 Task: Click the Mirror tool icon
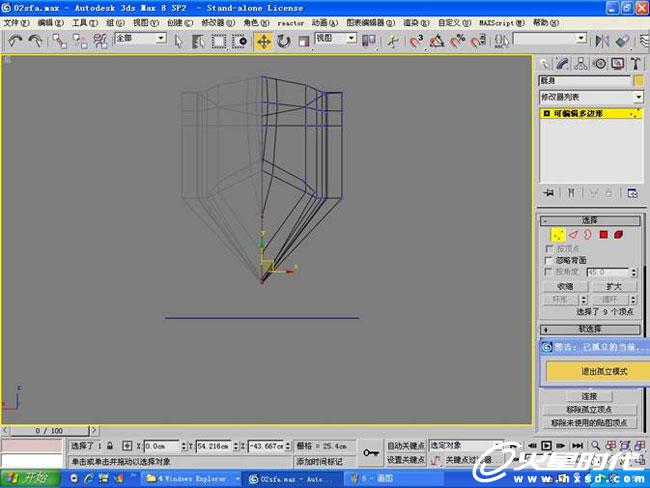(602, 41)
